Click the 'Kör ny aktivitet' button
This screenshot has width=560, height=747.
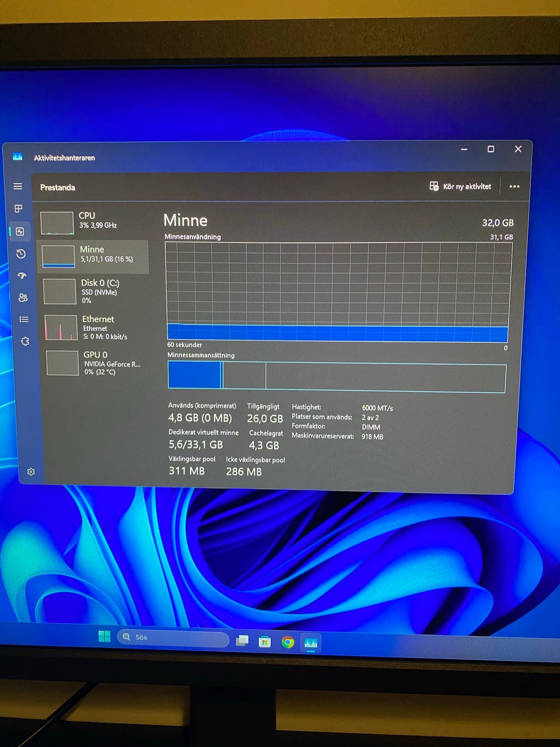[460, 187]
